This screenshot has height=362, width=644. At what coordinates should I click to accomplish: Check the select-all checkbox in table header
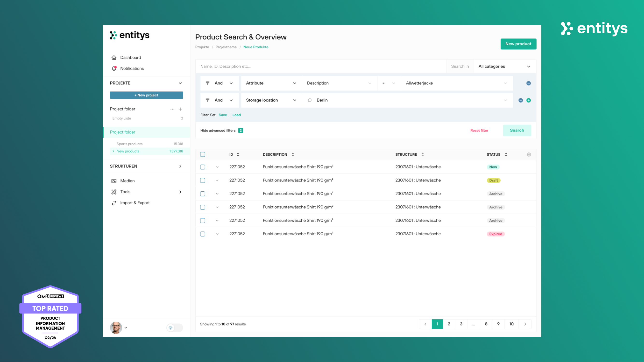203,154
